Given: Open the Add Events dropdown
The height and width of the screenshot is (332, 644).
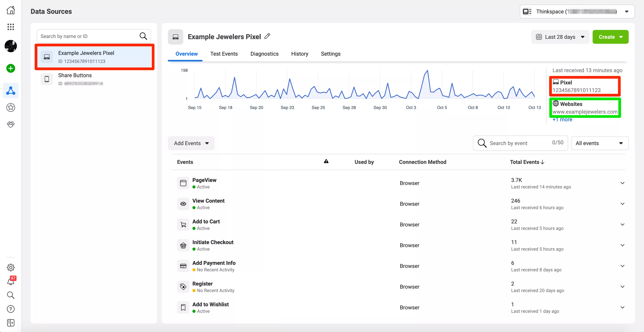Looking at the screenshot, I should point(191,143).
